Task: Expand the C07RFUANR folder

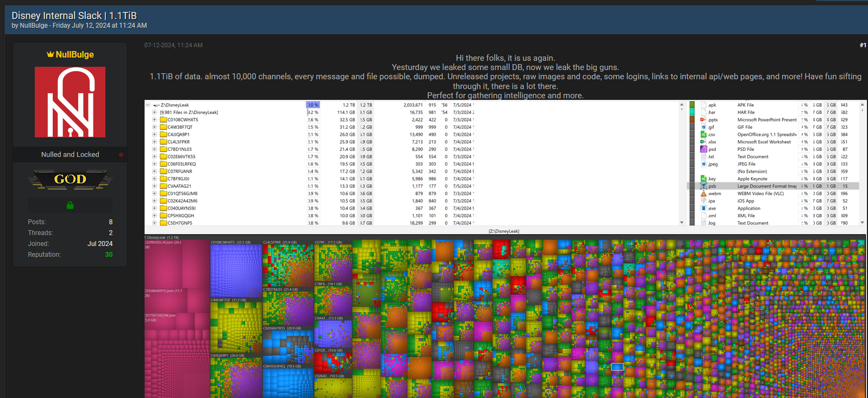Action: coord(154,171)
